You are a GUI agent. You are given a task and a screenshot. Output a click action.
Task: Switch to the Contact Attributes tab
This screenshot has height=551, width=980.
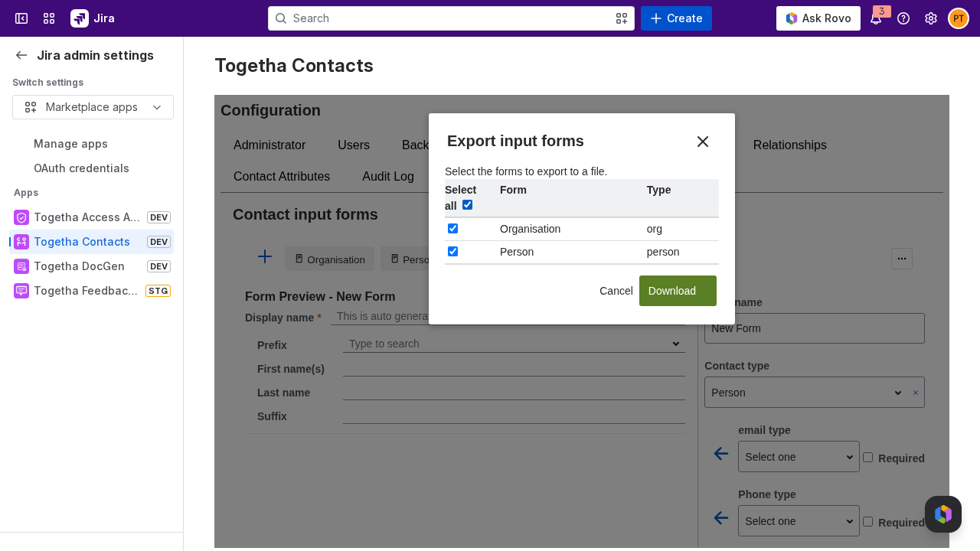click(x=282, y=177)
